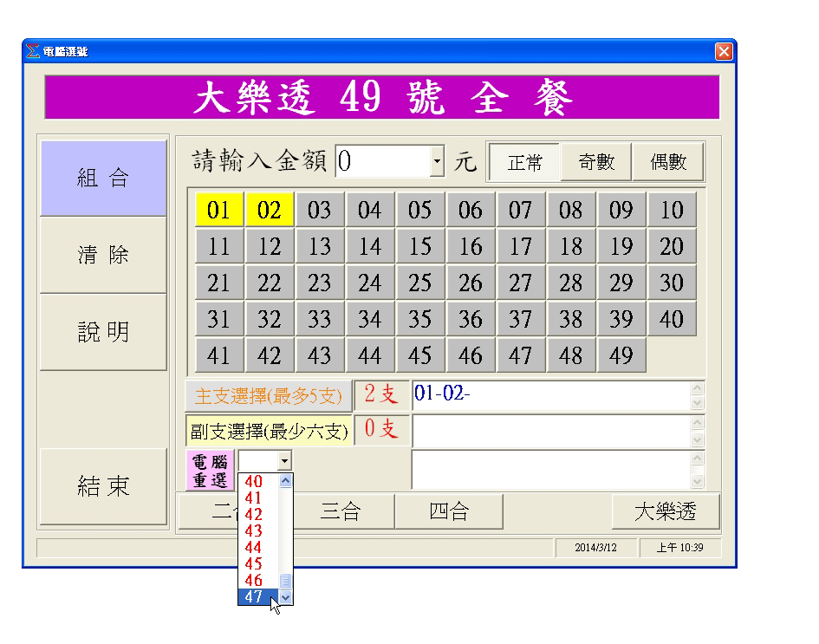819x644 pixels.
Task: Toggle number 22 tile
Action: tap(269, 283)
